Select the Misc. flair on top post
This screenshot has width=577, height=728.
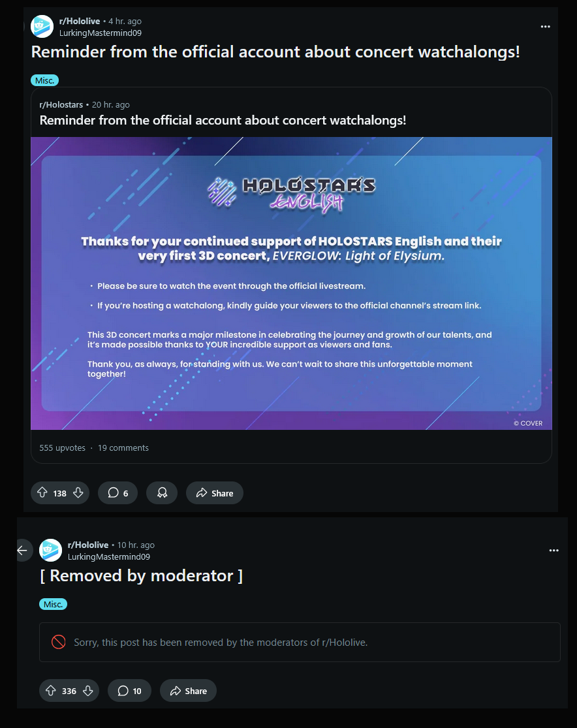pyautogui.click(x=44, y=80)
